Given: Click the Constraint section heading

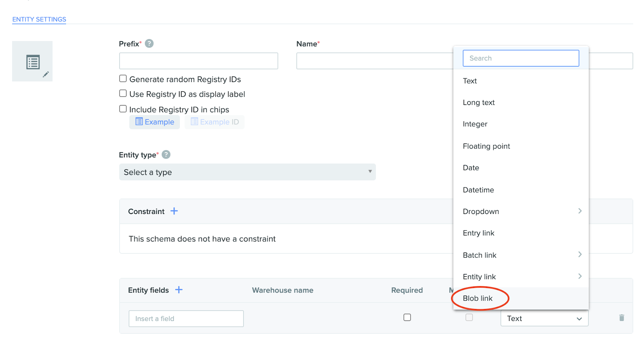Looking at the screenshot, I should pos(146,212).
